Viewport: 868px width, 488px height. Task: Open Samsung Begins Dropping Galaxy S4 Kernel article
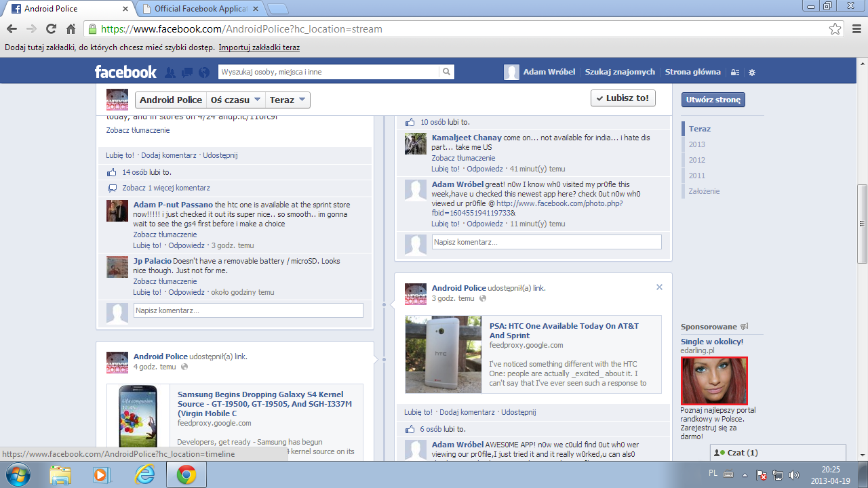pos(264,403)
